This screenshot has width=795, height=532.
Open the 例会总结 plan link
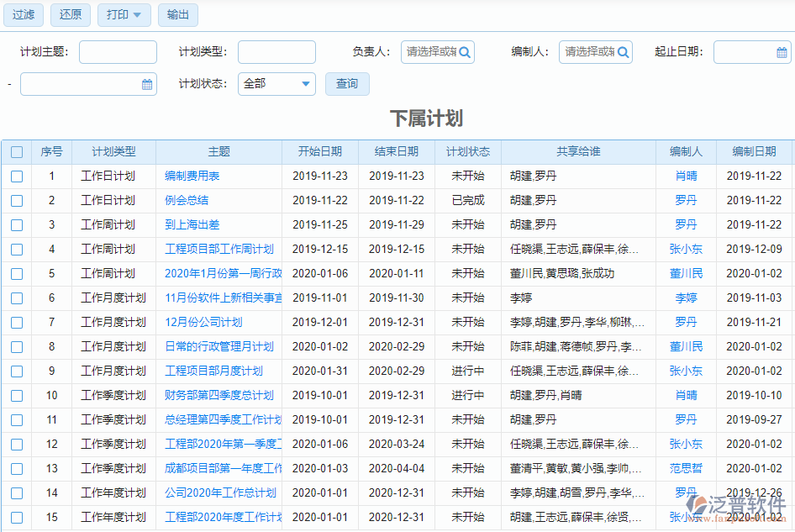(186, 200)
